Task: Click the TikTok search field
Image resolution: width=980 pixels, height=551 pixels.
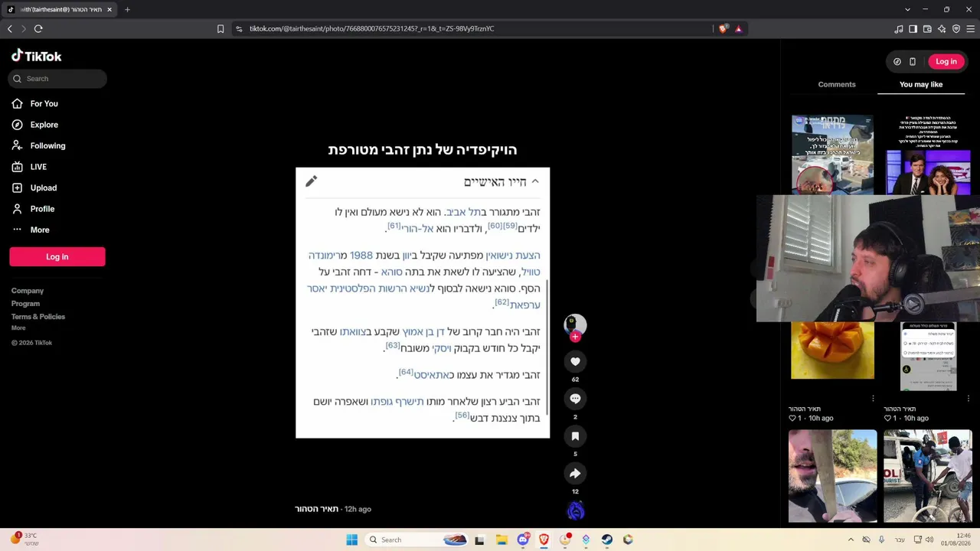Action: 58,79
